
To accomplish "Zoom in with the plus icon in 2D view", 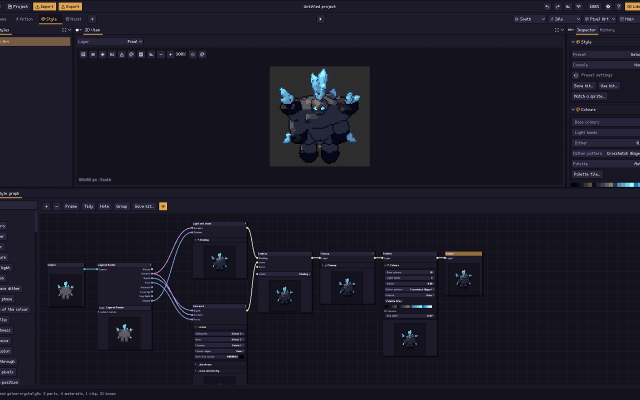I will click(x=171, y=54).
